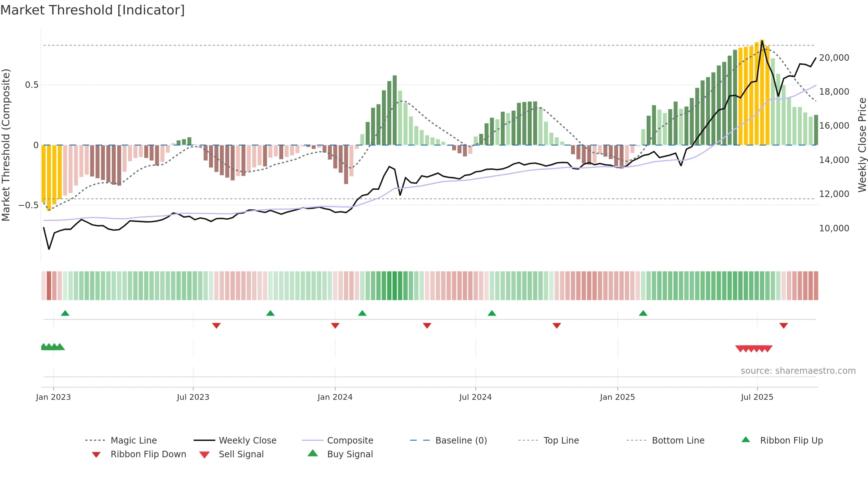
Task: Click the Jul 2023 axis label
Action: pos(193,397)
